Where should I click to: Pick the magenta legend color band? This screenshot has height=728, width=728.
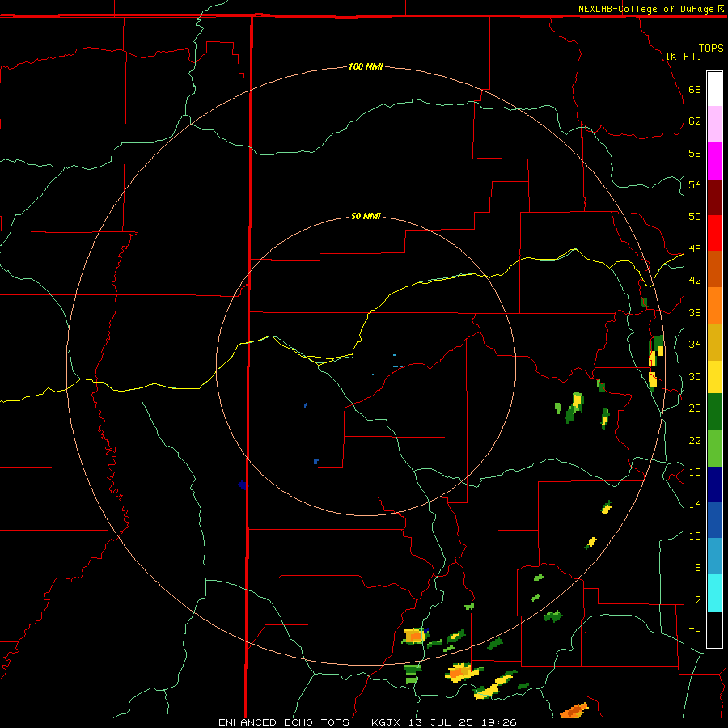[714, 161]
